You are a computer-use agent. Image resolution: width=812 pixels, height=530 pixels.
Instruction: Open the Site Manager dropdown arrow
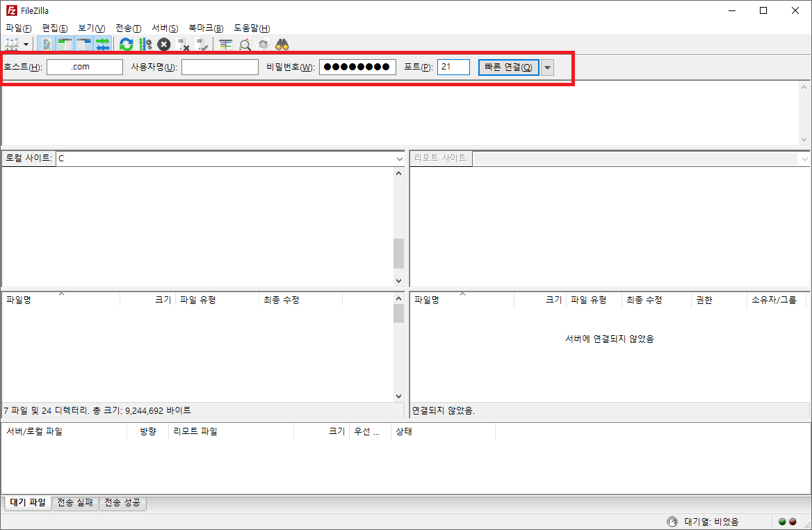26,45
